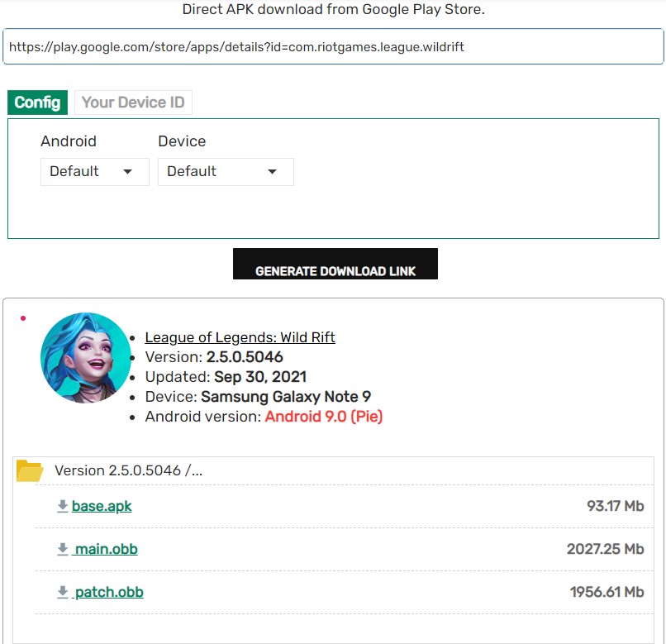This screenshot has height=644, width=666.
Task: Select the 'Direct APK download from Google Play Store.' heading
Action: (x=334, y=9)
